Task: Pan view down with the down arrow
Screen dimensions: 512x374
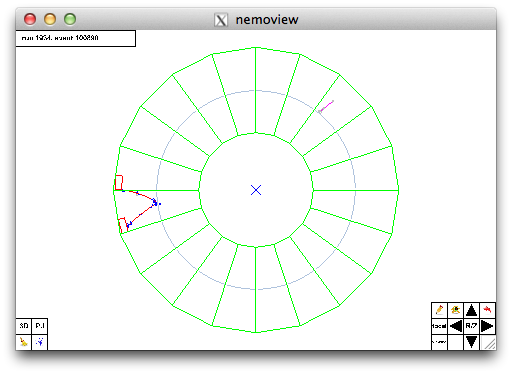Action: [471, 342]
